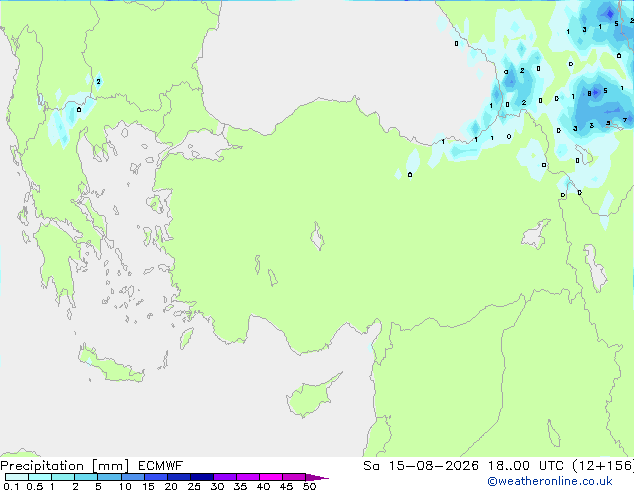
Task: Click the '40' legend scale label
Action: (263, 486)
